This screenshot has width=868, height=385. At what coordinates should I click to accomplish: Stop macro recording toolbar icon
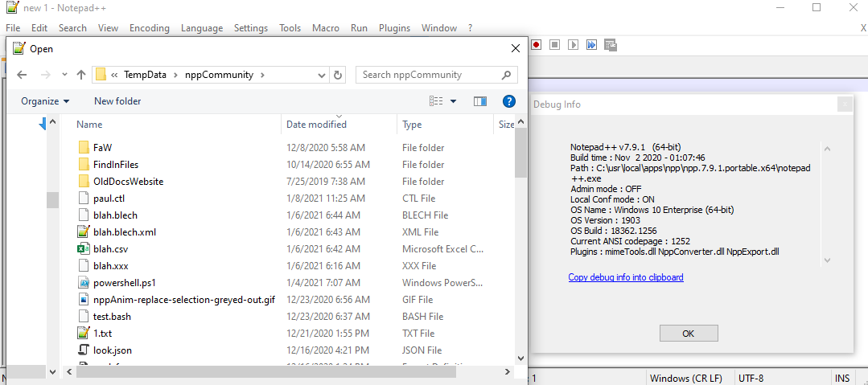[x=555, y=45]
